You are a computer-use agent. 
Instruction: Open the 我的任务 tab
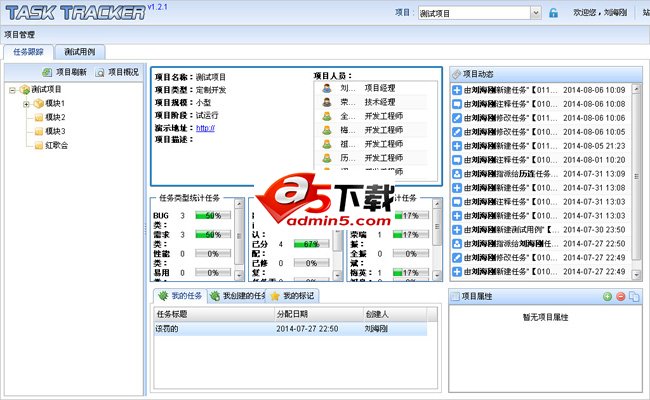[x=180, y=296]
